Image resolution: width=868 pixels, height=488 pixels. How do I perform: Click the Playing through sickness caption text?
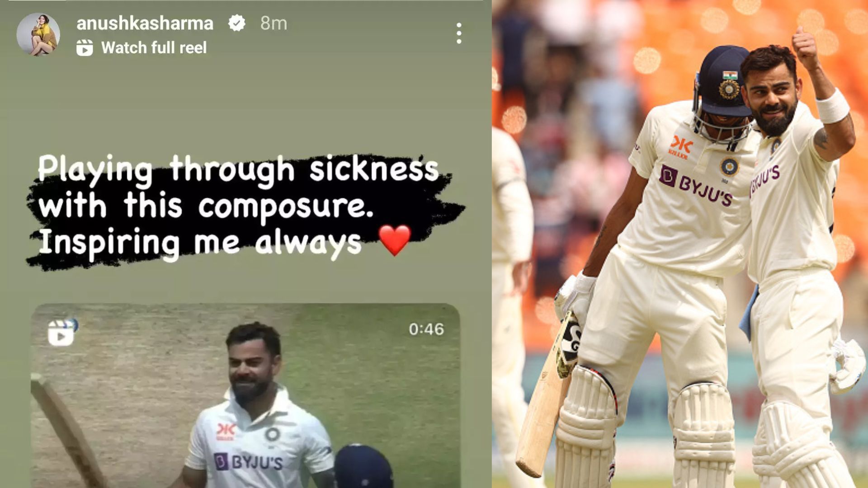pos(238,169)
